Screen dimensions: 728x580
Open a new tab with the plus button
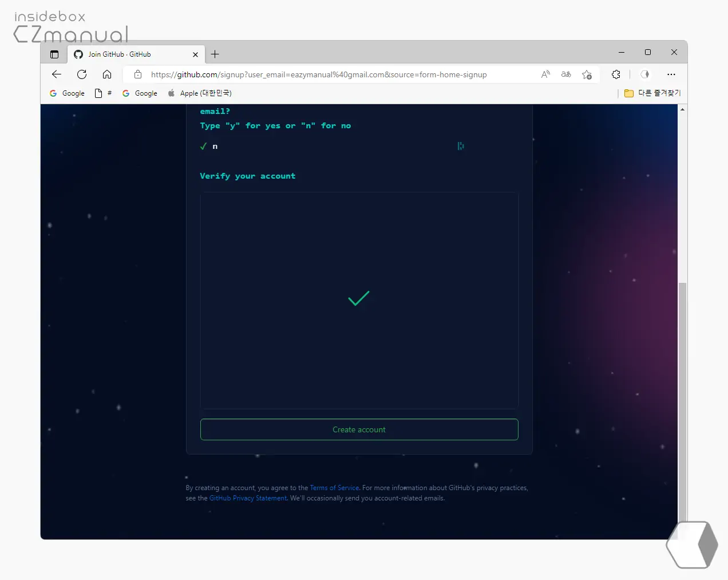tap(215, 54)
